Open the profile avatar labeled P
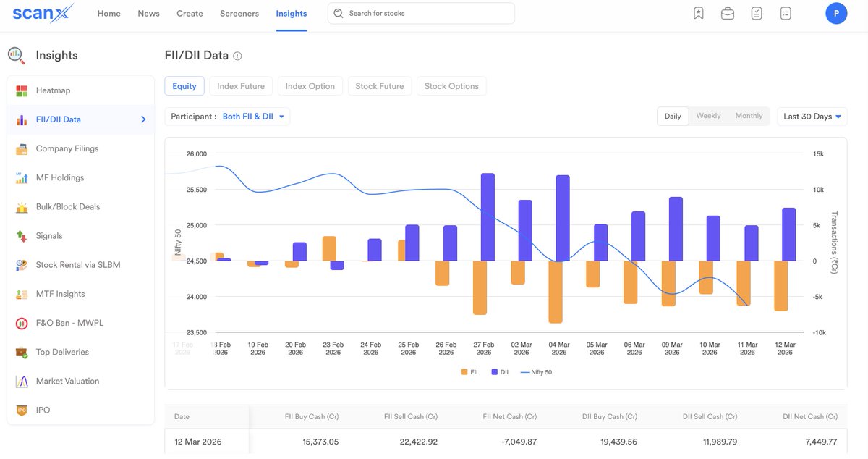 (x=836, y=13)
